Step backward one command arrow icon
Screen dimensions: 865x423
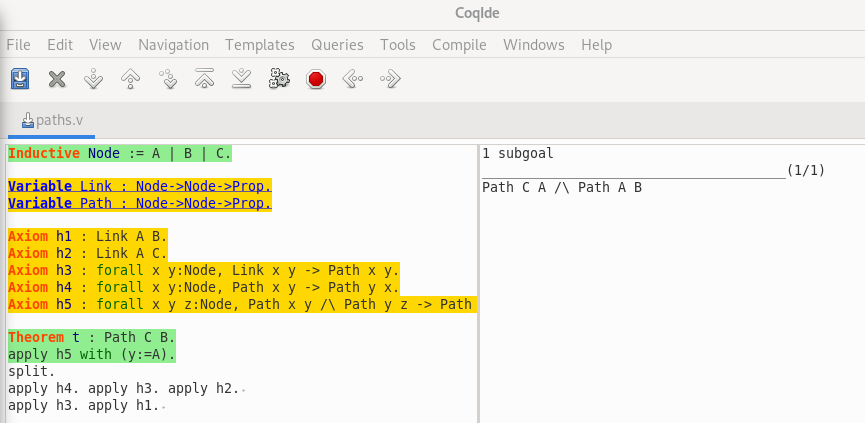(130, 79)
